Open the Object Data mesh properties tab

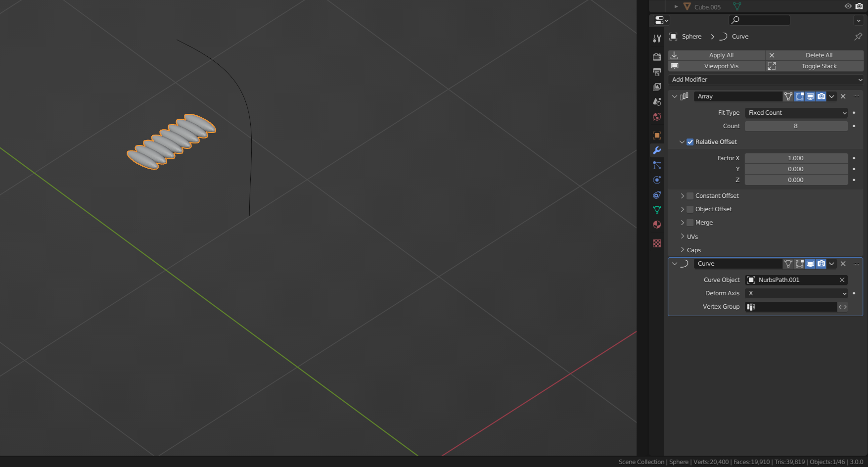657,210
